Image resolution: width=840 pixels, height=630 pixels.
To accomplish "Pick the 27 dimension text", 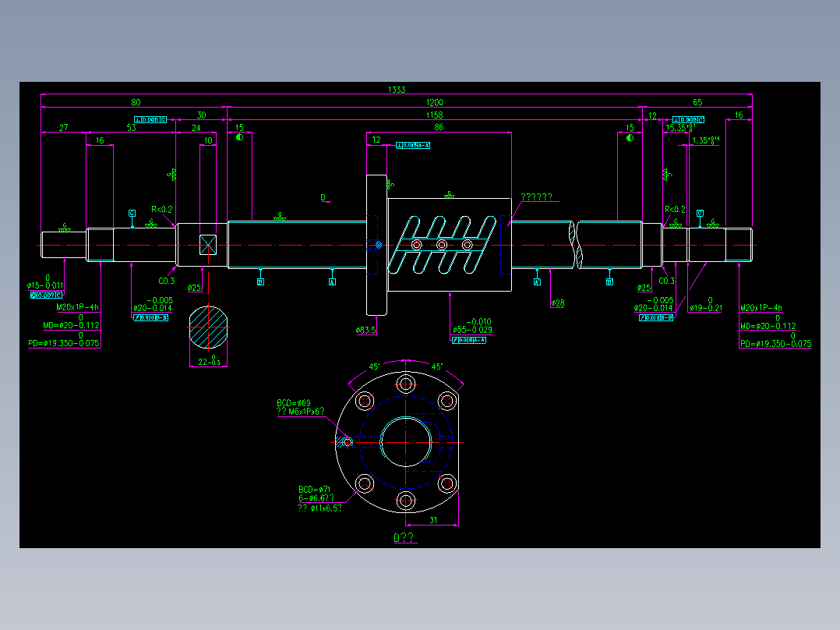I will click(64, 128).
